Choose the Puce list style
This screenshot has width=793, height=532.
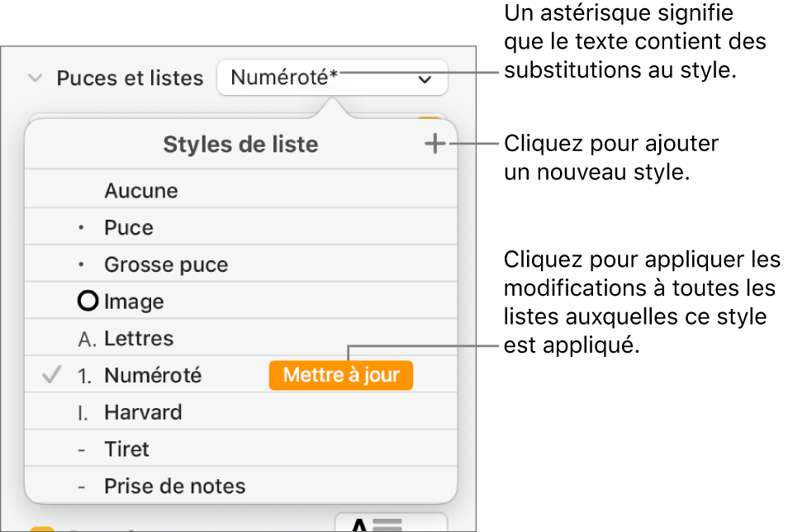pyautogui.click(x=240, y=227)
